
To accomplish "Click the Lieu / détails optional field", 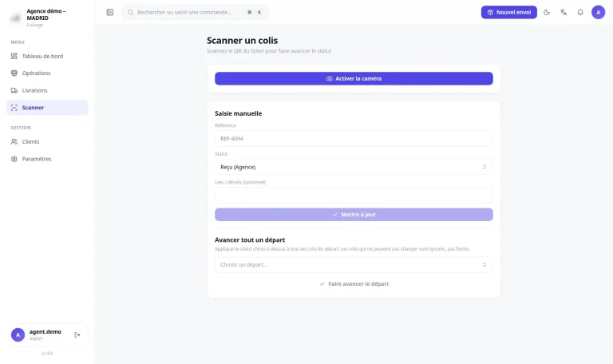I will point(354,195).
